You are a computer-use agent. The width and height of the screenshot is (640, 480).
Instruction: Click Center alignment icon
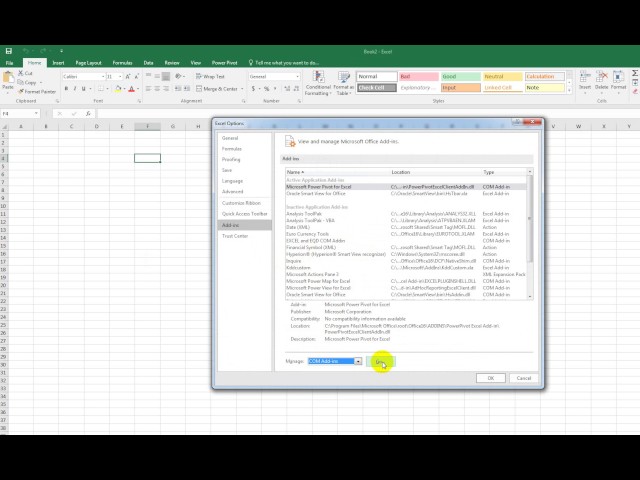coord(157,89)
